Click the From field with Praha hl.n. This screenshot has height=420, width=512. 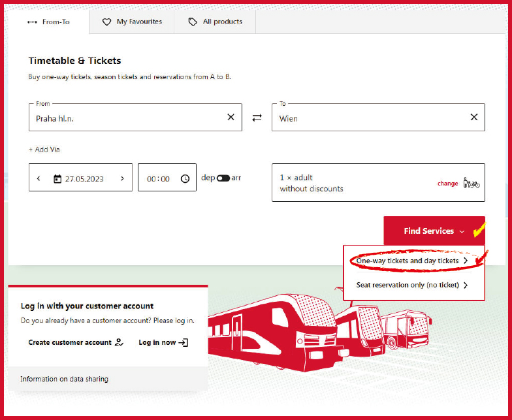point(135,118)
